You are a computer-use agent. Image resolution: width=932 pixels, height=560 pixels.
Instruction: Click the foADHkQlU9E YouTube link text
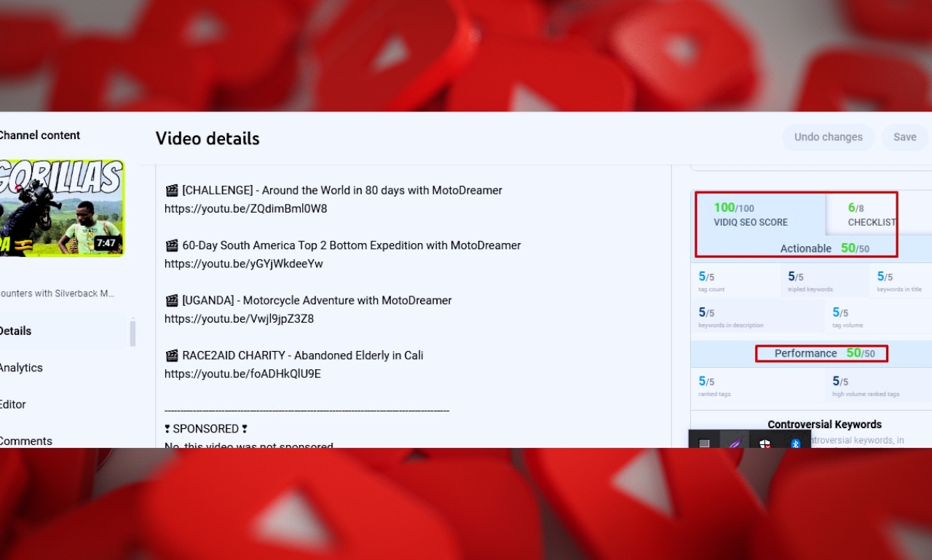tap(242, 374)
